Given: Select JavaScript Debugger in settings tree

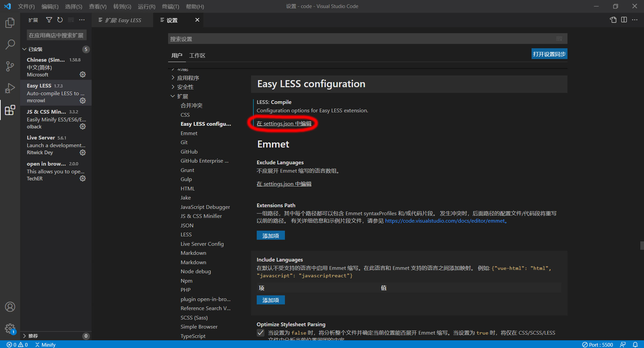Looking at the screenshot, I should (x=205, y=207).
